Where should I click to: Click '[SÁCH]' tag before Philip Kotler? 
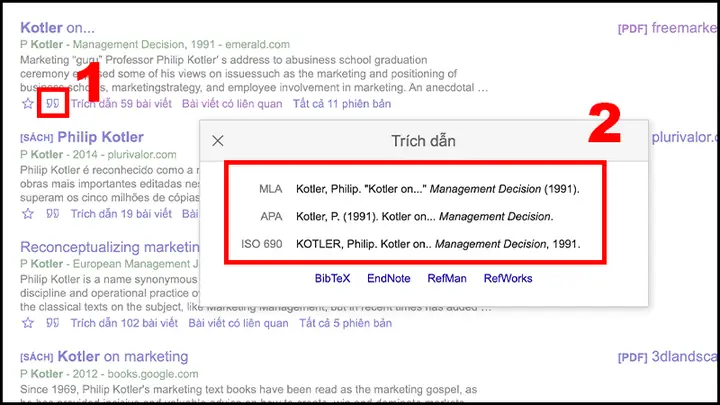37,138
